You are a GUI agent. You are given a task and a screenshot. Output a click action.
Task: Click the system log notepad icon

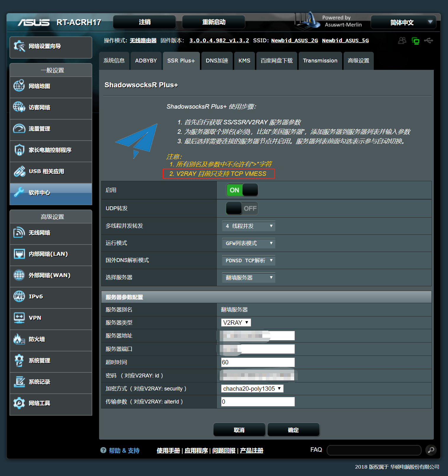point(19,382)
